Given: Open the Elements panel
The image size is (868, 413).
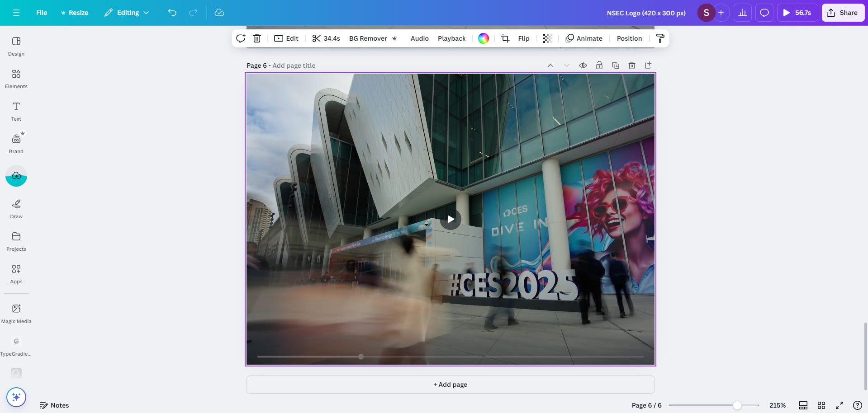Looking at the screenshot, I should 16,79.
